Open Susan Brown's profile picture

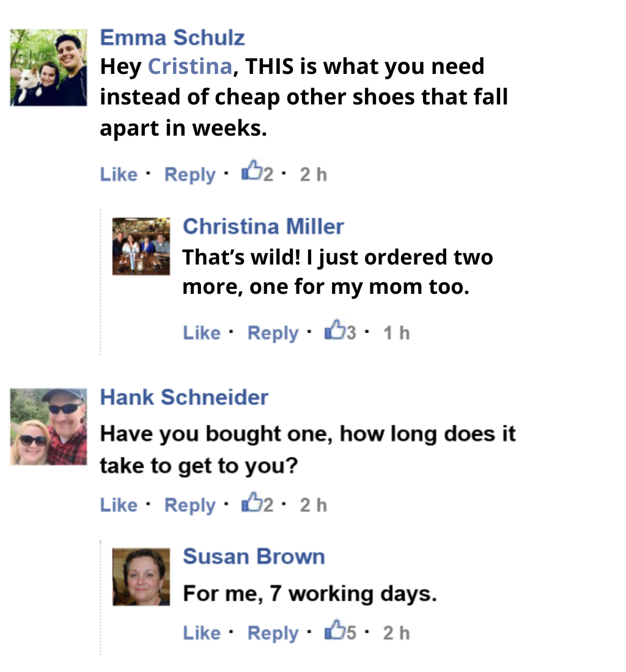(141, 577)
